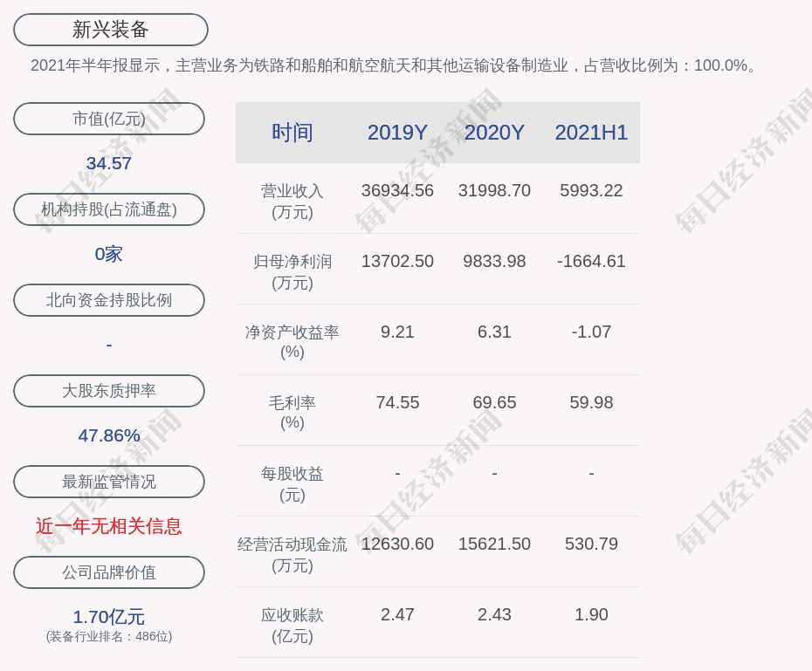The width and height of the screenshot is (812, 671).
Task: Click the -1664.61 net profit cell
Action: [591, 261]
